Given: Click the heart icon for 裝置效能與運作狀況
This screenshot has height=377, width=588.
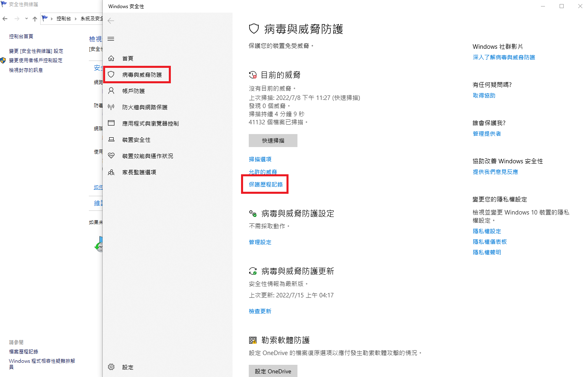Looking at the screenshot, I should coord(111,156).
